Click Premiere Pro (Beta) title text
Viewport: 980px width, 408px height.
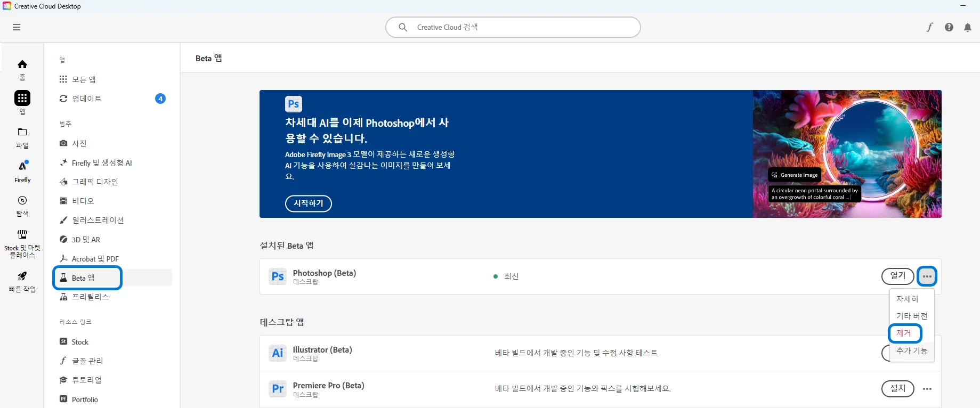(328, 385)
